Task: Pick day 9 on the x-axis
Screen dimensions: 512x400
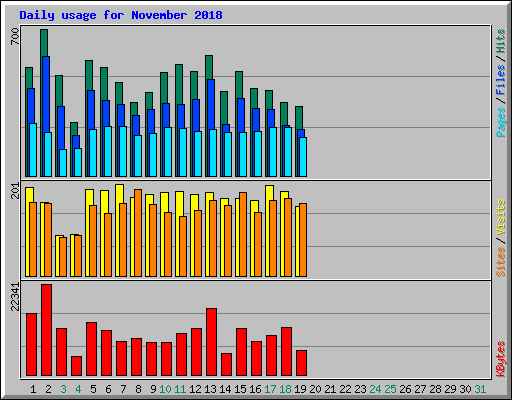Action: tap(153, 389)
